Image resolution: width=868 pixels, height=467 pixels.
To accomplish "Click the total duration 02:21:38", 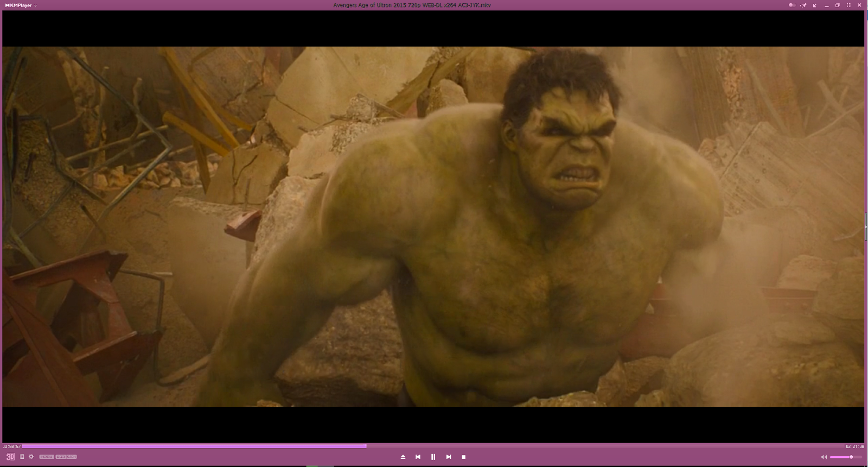I will point(855,446).
